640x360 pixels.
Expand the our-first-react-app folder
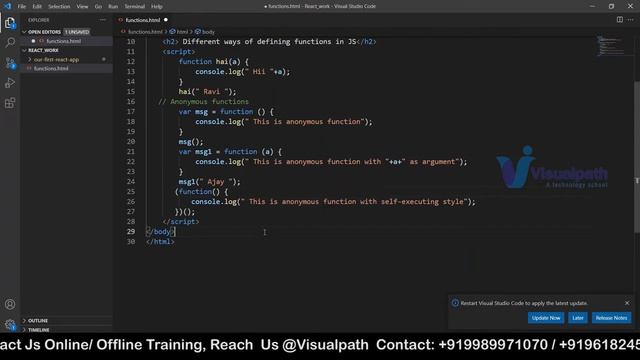tap(56, 60)
